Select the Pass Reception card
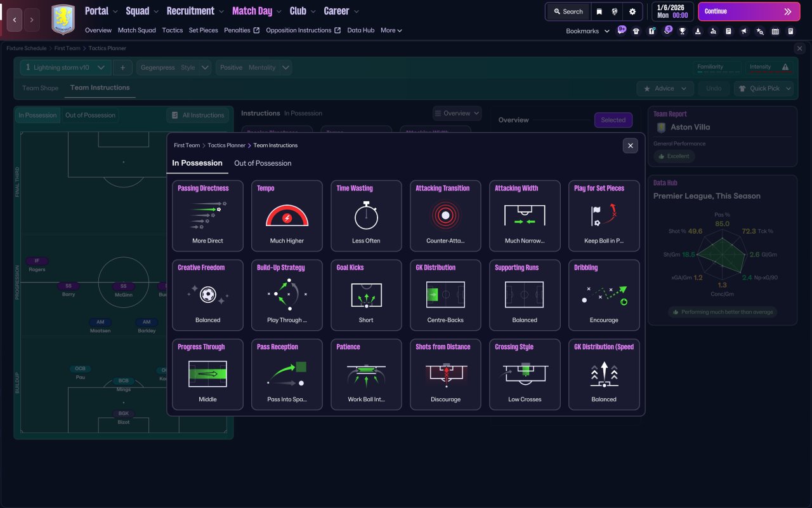The width and height of the screenshot is (812, 508). [287, 375]
